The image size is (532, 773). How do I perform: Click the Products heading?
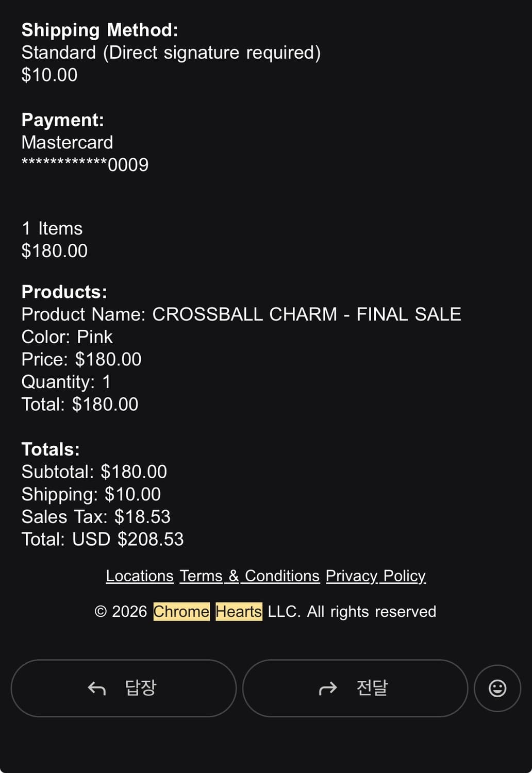pos(64,292)
